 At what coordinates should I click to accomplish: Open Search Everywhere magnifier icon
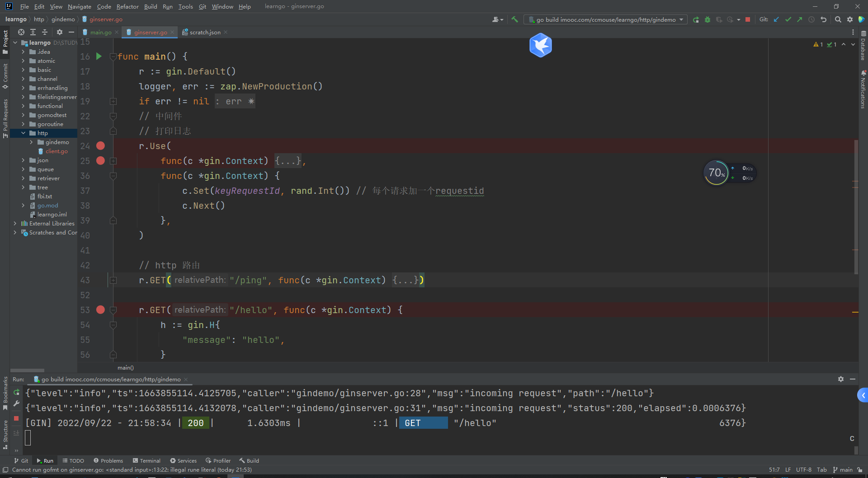pos(838,19)
